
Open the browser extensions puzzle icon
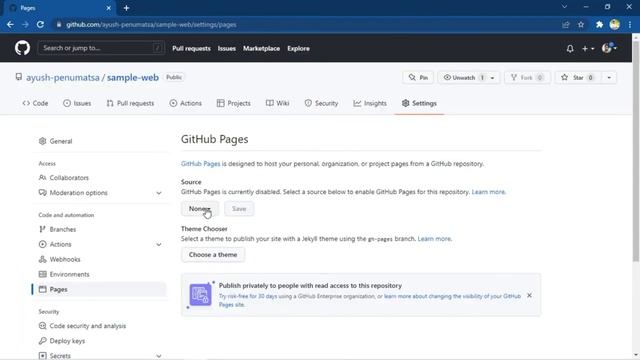[x=599, y=24]
